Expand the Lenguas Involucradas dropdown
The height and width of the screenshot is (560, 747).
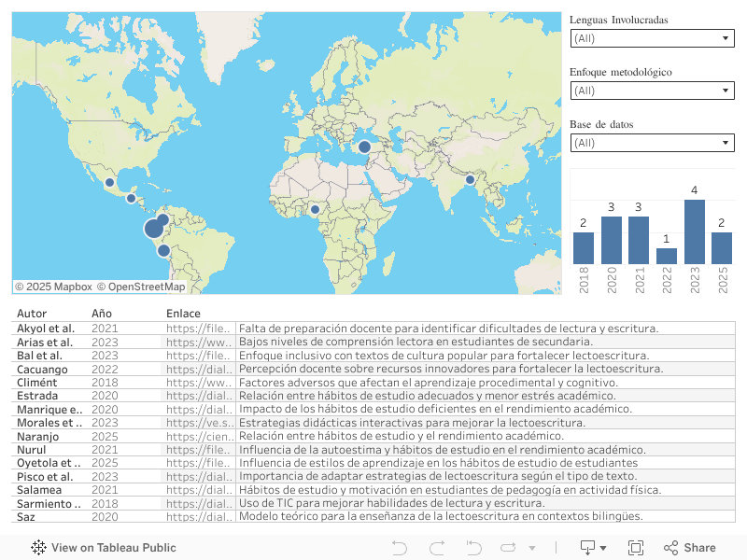652,38
